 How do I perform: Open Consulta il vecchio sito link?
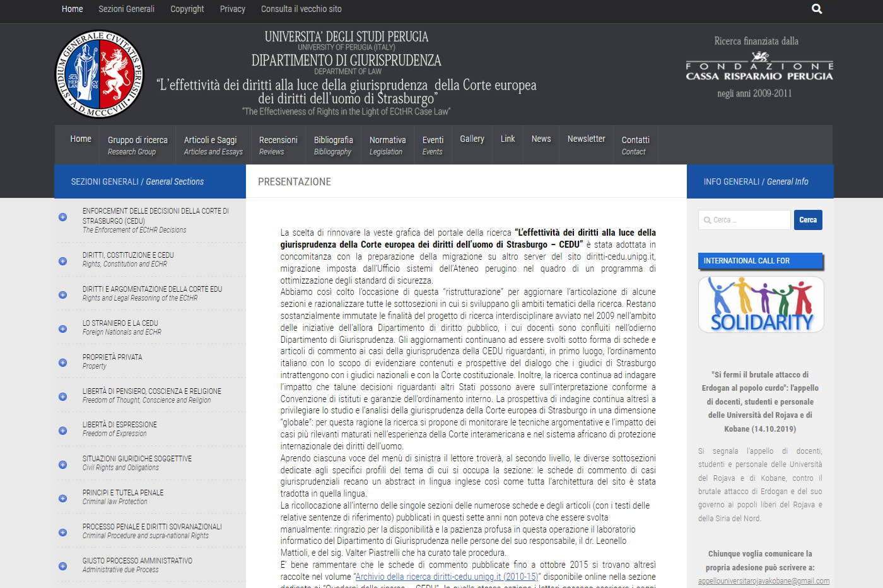click(x=301, y=9)
